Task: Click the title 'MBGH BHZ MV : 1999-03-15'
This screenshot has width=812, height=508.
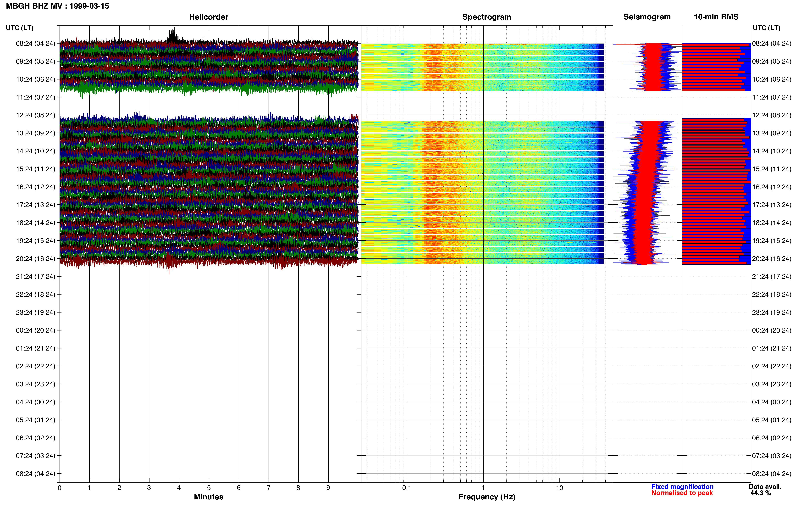Action: pyautogui.click(x=57, y=6)
